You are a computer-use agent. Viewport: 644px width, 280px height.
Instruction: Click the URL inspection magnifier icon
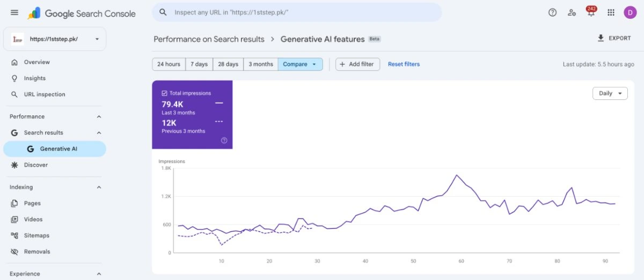click(x=14, y=95)
